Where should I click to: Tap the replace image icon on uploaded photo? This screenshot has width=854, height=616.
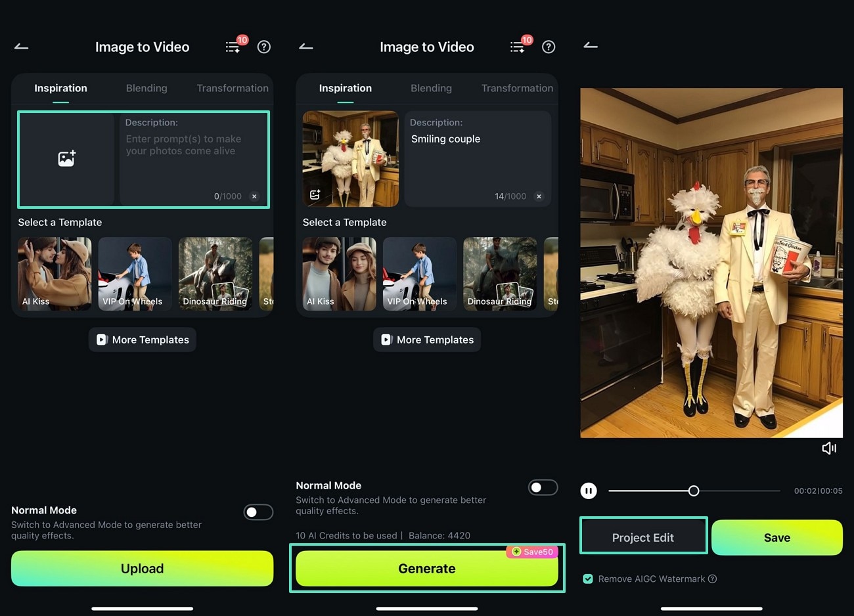[315, 194]
